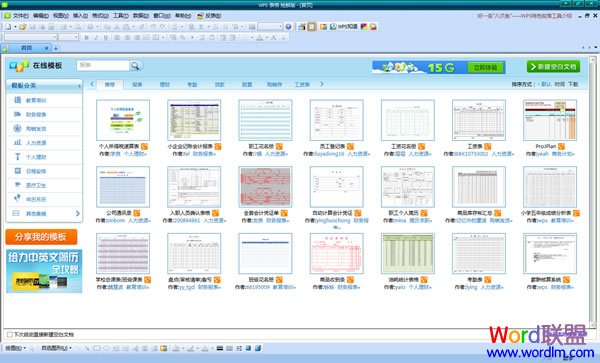
Task: Click the WPS online template logo
Action: pyautogui.click(x=19, y=66)
